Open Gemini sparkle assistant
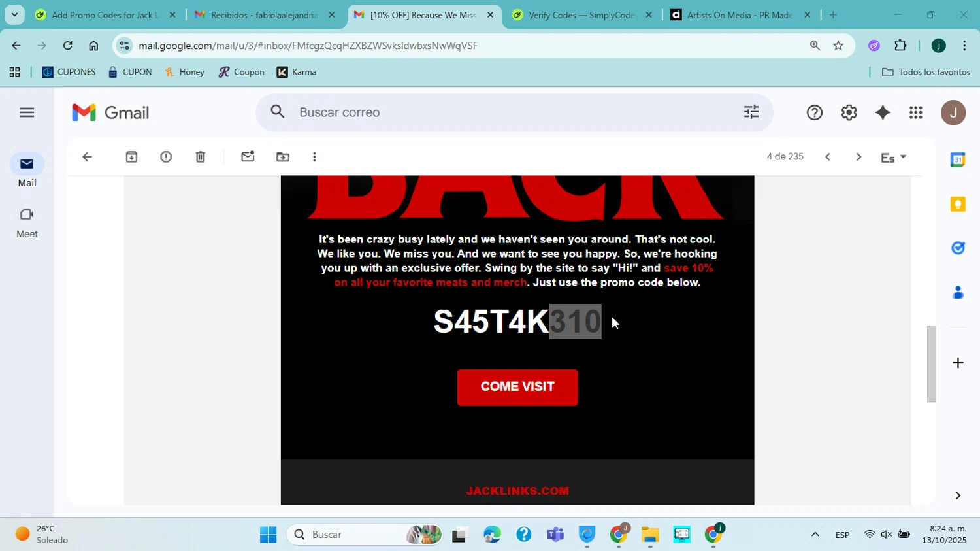This screenshot has width=980, height=551. 883,112
